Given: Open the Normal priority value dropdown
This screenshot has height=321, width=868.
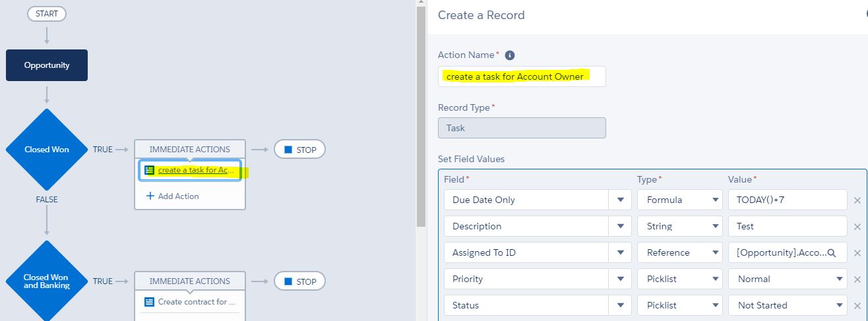Looking at the screenshot, I should [x=840, y=279].
